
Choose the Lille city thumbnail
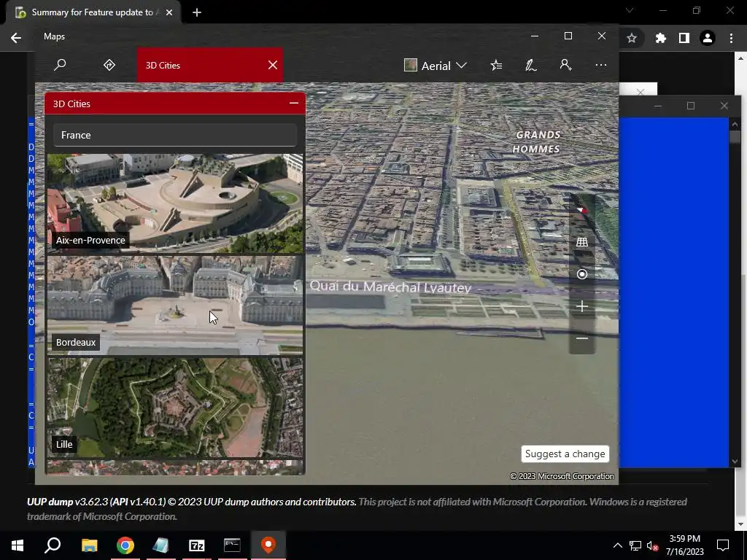click(175, 408)
